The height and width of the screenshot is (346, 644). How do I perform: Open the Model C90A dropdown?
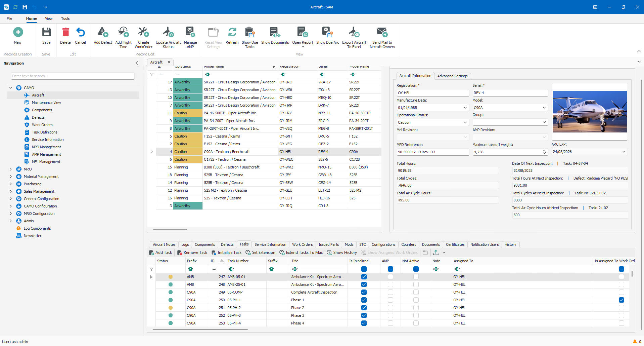coord(544,108)
